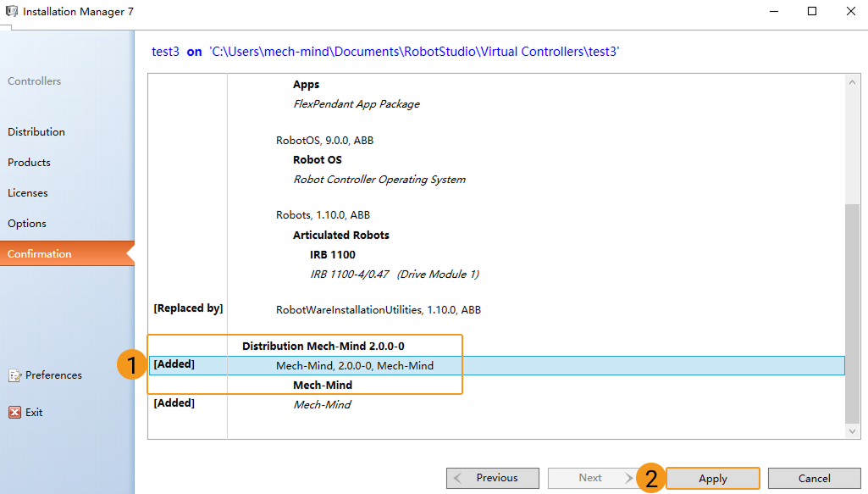868x494 pixels.
Task: Select the Options step
Action: click(27, 224)
